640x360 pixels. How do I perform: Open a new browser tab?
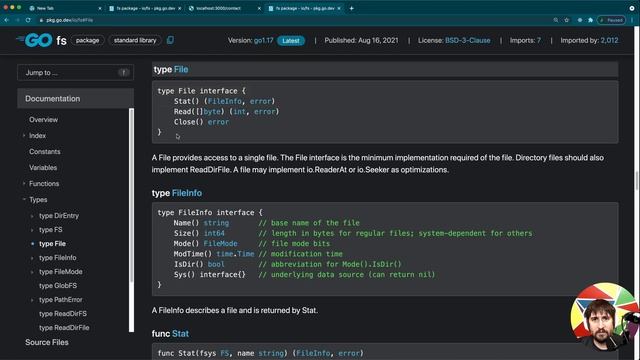click(351, 8)
